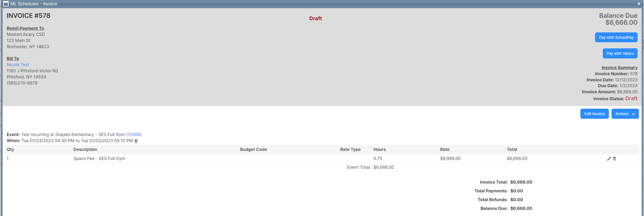Open event link (12068)
Viewport: 644px width, 216px height.
coord(134,135)
